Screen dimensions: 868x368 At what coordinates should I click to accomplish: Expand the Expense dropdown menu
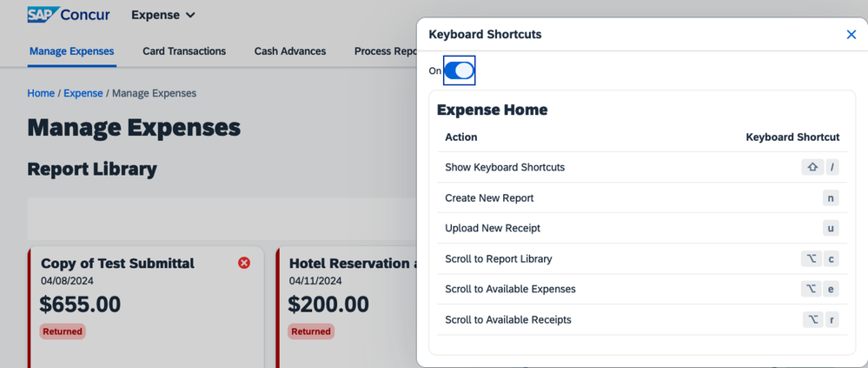(162, 15)
